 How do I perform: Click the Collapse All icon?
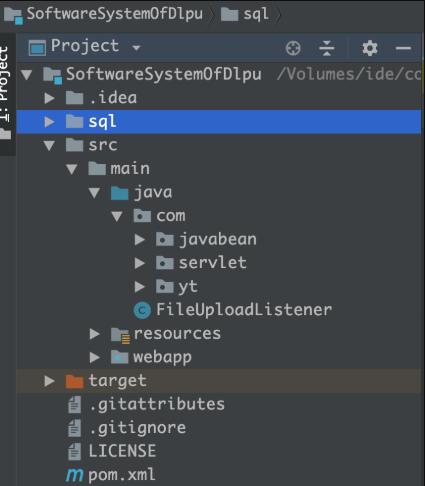coord(326,48)
